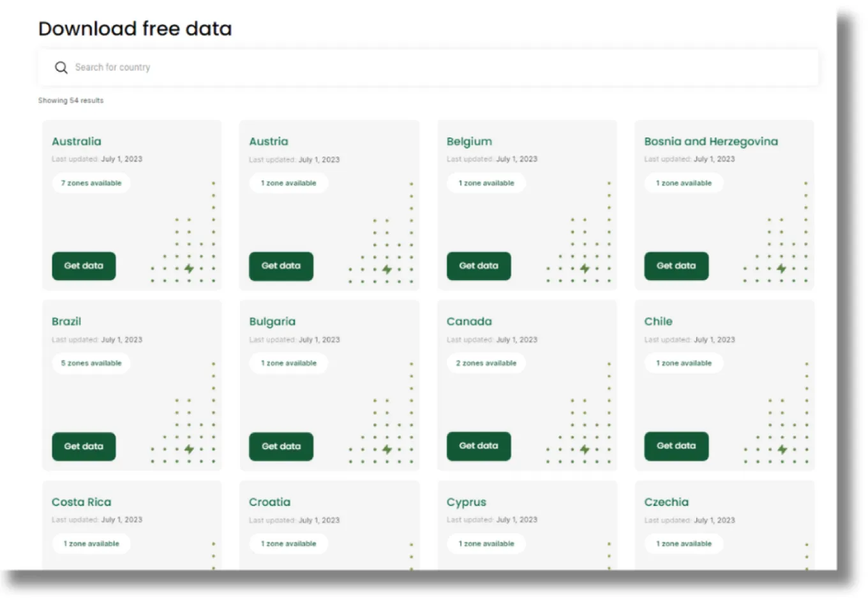The height and width of the screenshot is (606, 868).
Task: Click the lightning bolt icon on Belgium card
Action: tap(585, 269)
